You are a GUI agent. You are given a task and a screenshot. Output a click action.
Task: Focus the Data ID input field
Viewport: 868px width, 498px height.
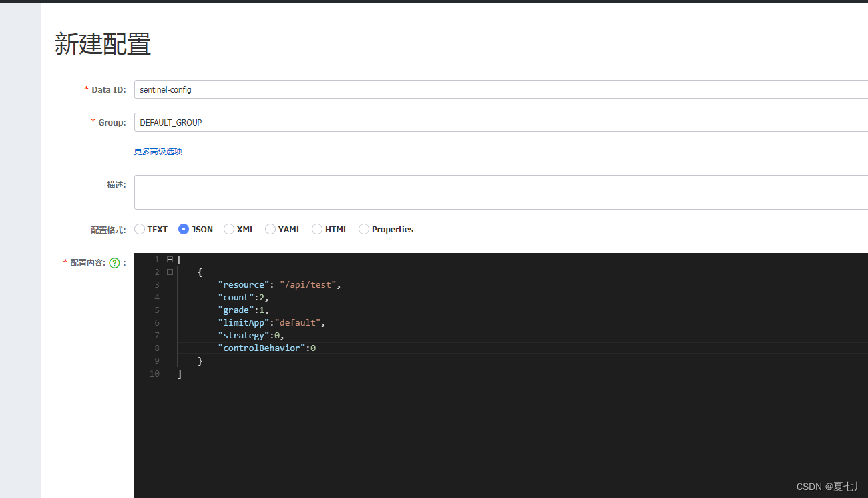click(x=501, y=89)
